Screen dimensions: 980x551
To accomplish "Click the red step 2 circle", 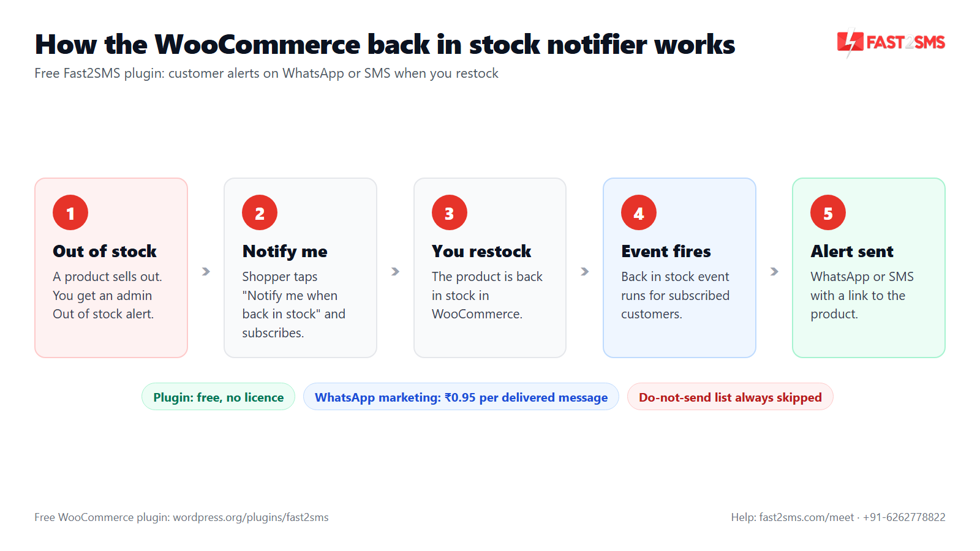I will (x=260, y=212).
